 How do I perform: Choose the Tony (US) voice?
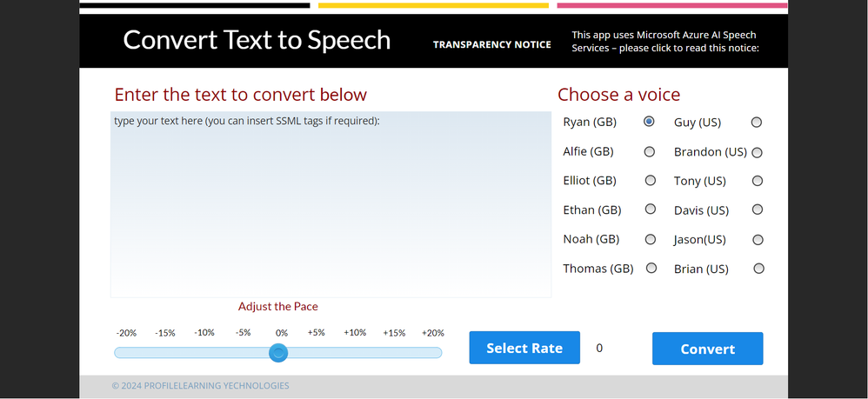tap(758, 181)
